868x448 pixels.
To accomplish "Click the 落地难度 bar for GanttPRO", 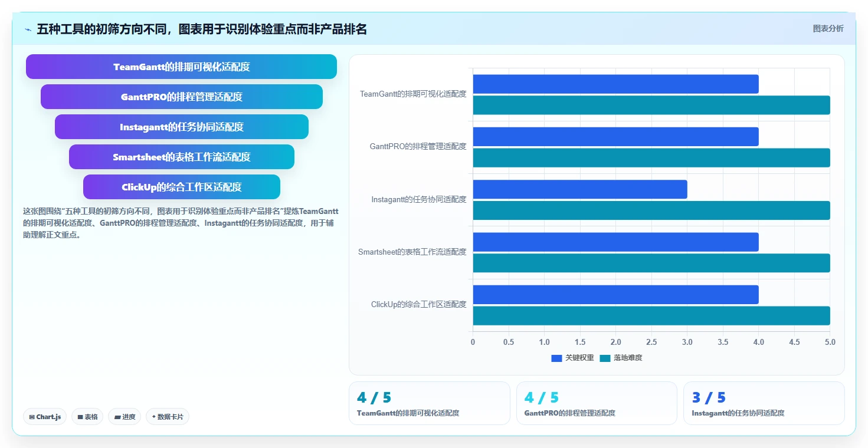I will click(x=651, y=158).
